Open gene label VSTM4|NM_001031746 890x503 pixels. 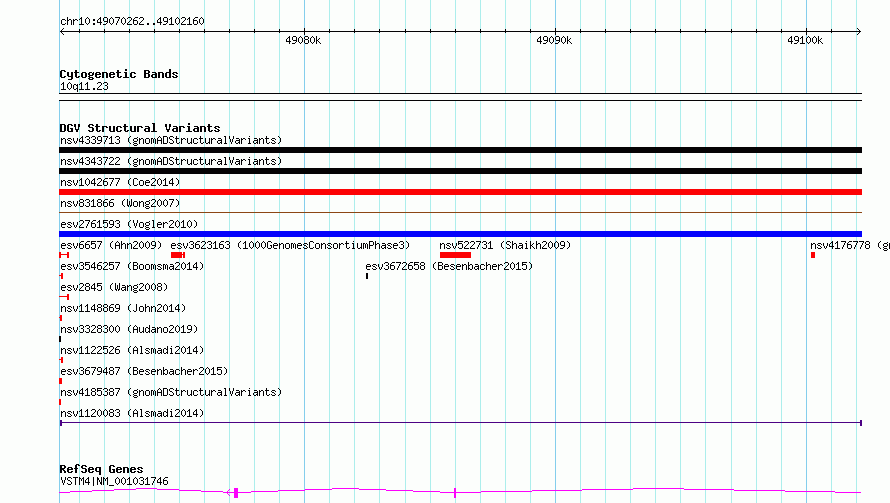(x=114, y=481)
